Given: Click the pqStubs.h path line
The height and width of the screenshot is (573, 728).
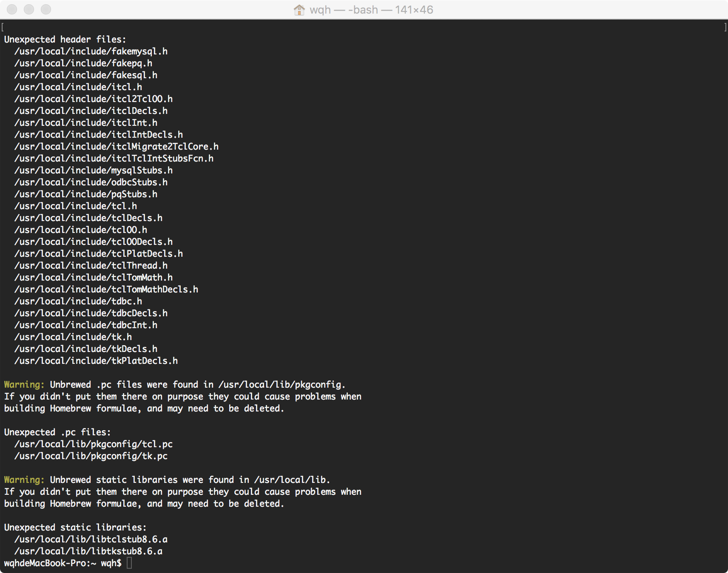Looking at the screenshot, I should pos(86,194).
